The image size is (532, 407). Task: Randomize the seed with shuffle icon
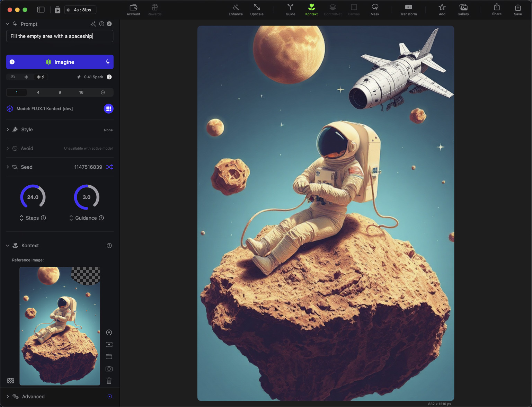click(x=109, y=167)
